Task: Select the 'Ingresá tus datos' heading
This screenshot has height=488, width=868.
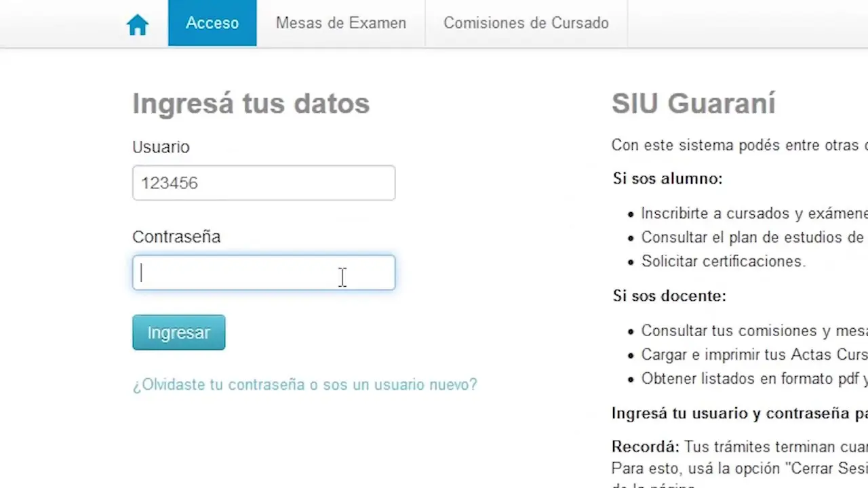Action: pyautogui.click(x=251, y=104)
